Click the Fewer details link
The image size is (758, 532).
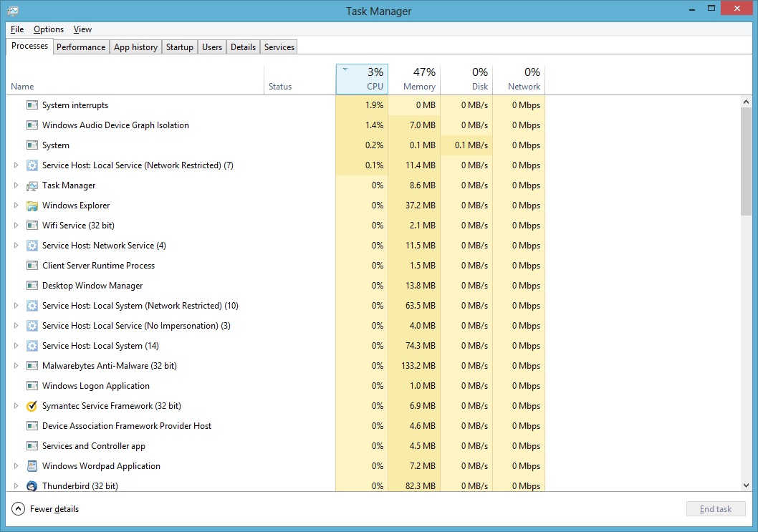(54, 509)
